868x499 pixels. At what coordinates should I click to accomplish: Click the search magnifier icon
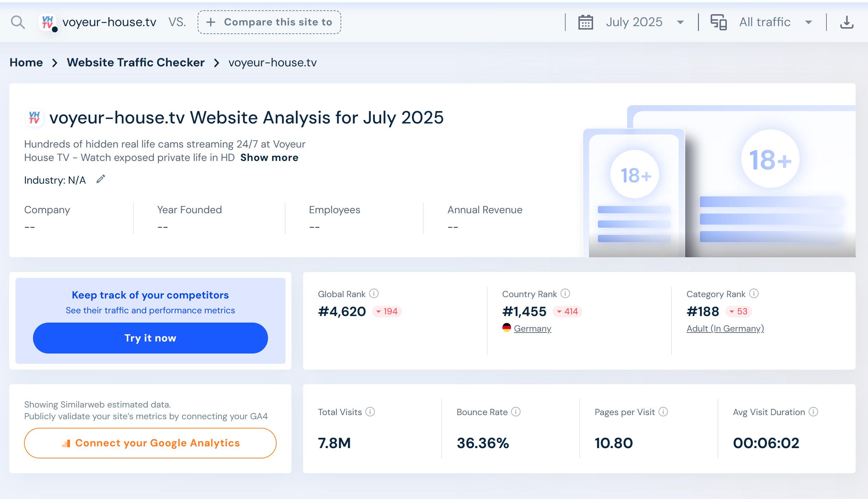18,22
